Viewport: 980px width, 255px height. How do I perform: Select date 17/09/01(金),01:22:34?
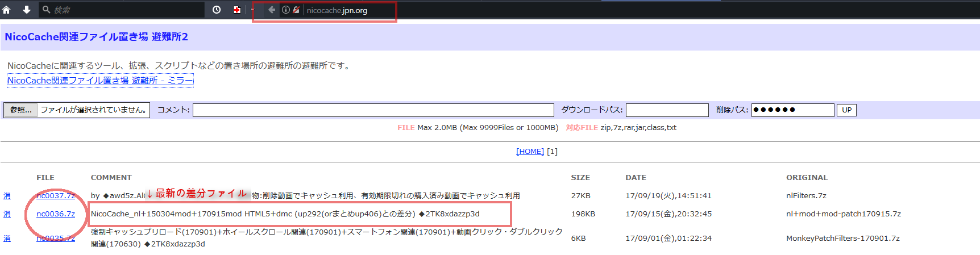(668, 238)
